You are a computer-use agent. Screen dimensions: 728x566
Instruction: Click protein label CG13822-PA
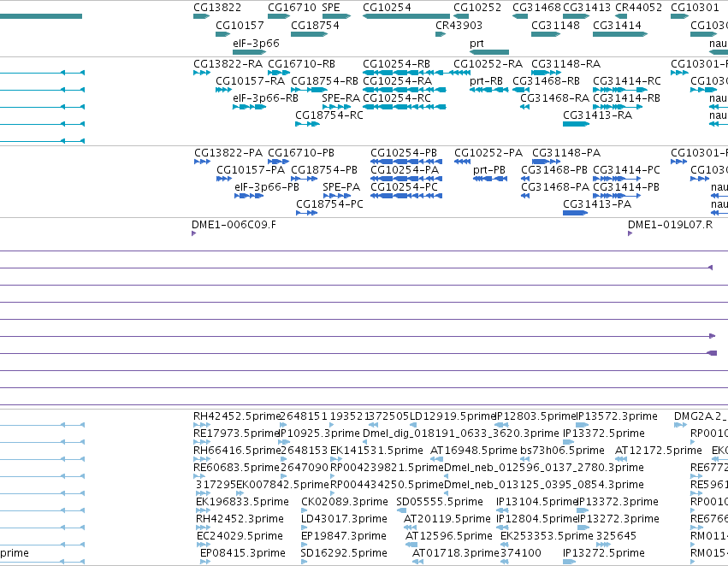228,153
